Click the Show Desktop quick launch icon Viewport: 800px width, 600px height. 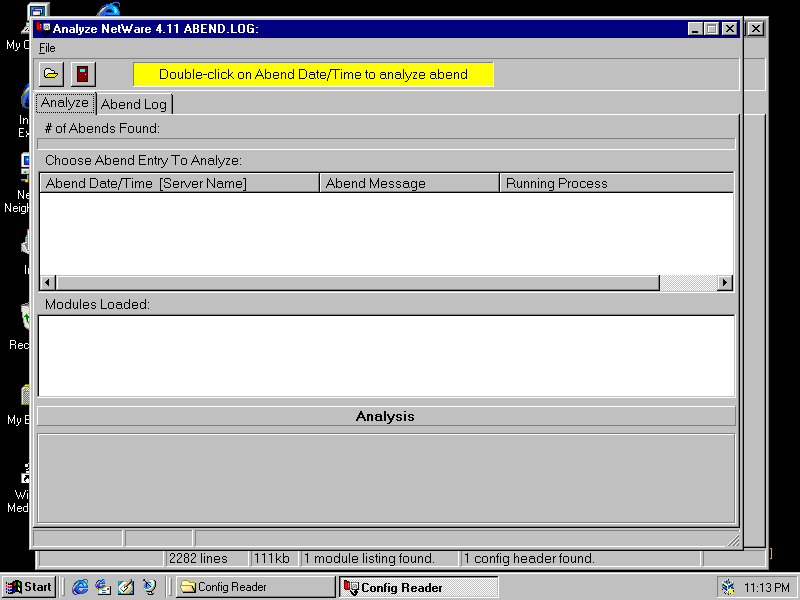pyautogui.click(x=126, y=587)
